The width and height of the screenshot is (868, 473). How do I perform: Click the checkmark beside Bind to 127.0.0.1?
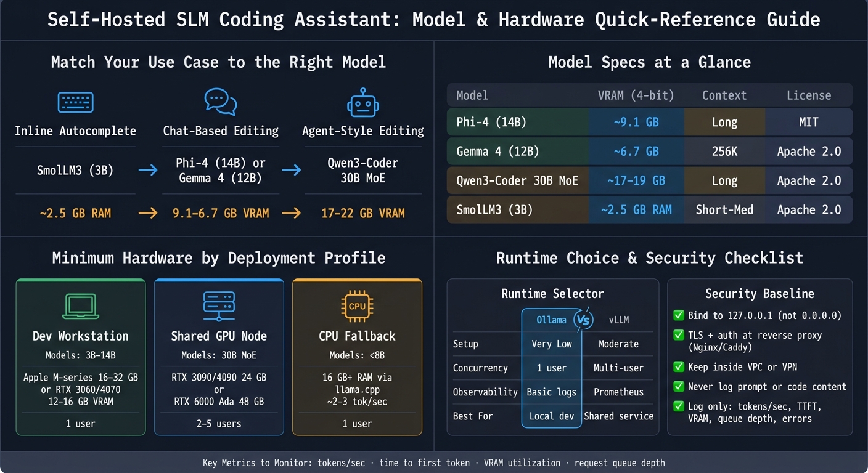click(679, 315)
